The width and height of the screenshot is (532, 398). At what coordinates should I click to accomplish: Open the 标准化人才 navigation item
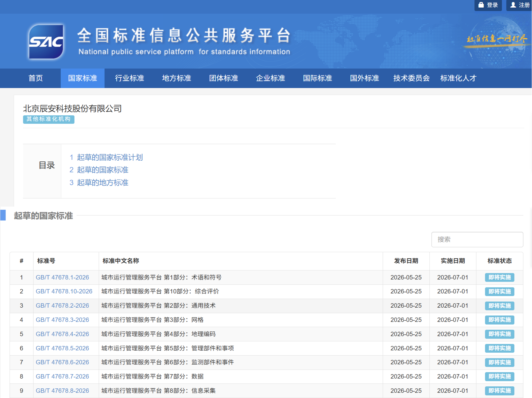coord(458,78)
